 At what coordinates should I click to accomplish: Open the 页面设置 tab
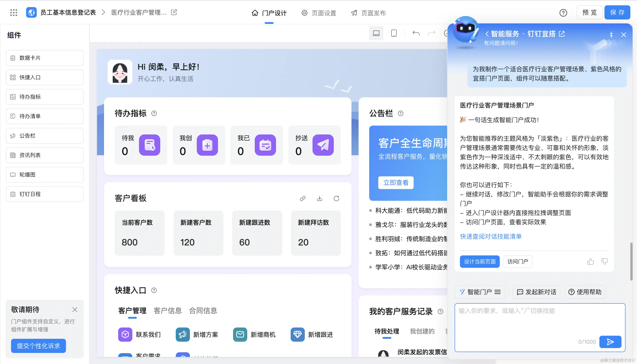pyautogui.click(x=319, y=13)
